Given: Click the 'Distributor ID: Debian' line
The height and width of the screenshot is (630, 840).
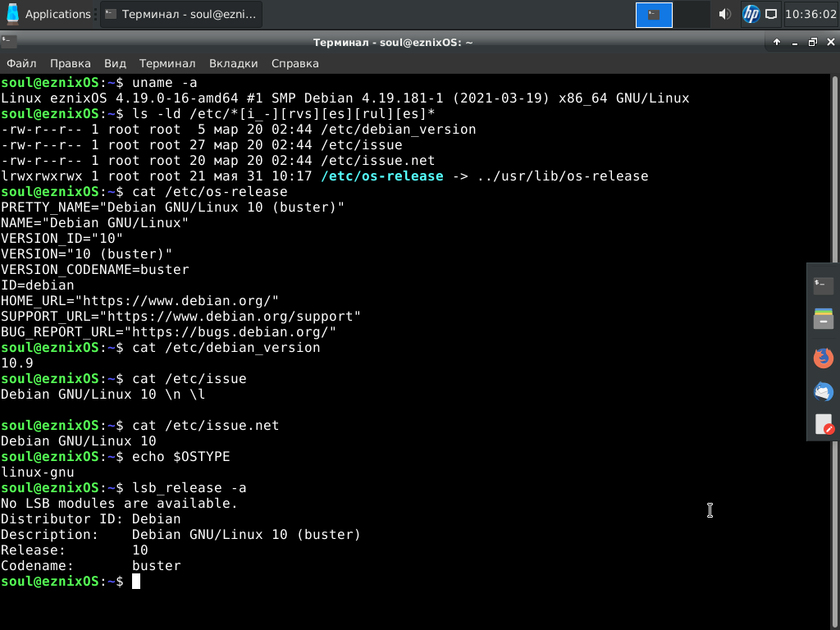Looking at the screenshot, I should pyautogui.click(x=90, y=519).
